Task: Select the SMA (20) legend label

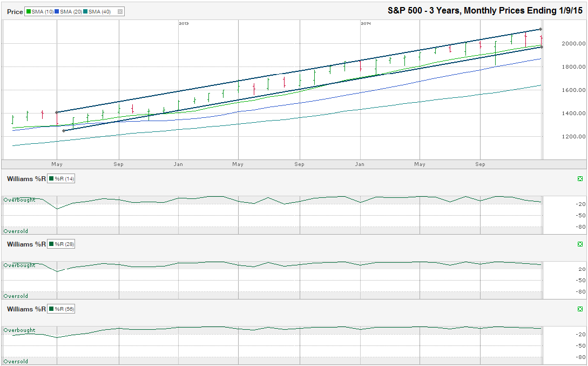Action: point(71,12)
